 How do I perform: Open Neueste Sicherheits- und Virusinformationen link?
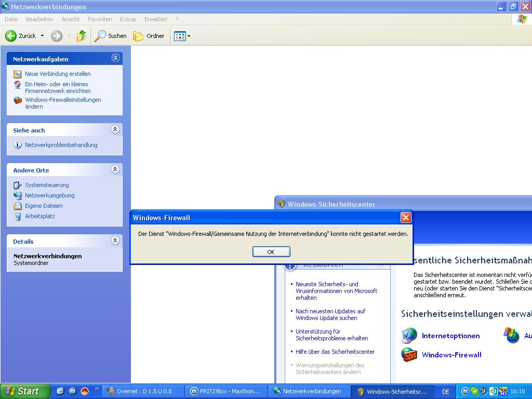[336, 291]
